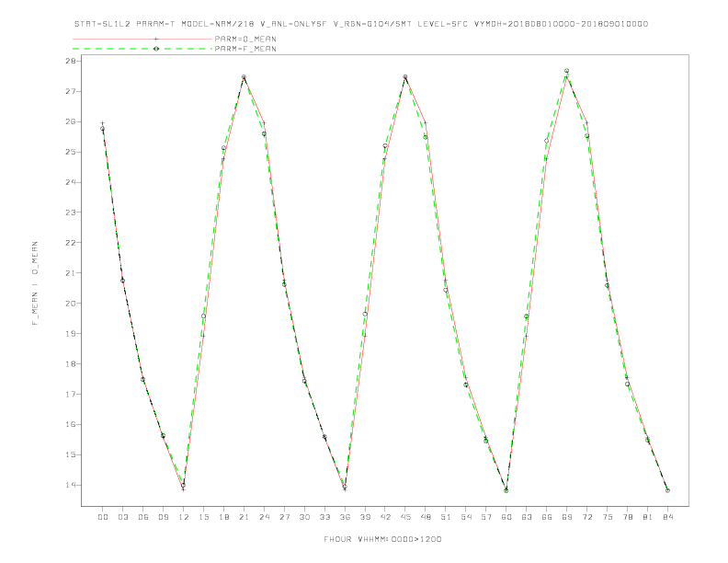This screenshot has width=728, height=563.
Task: Click the PARM=O_MEAN legend label
Action: coord(245,39)
